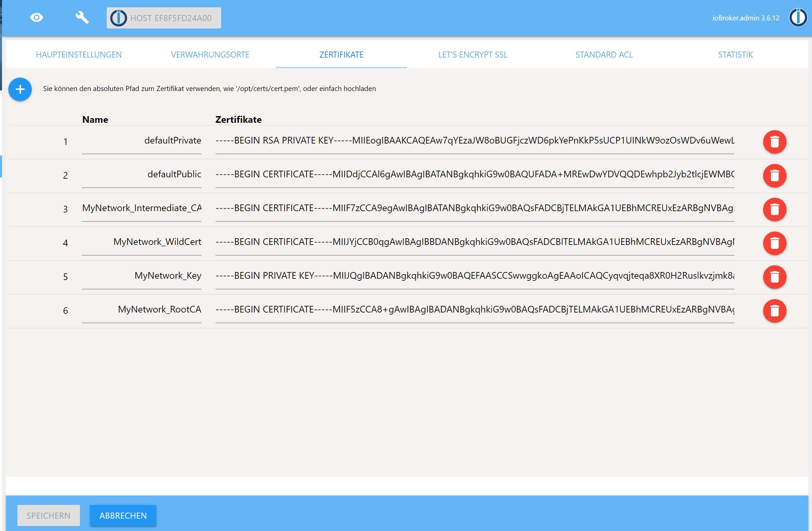The height and width of the screenshot is (531, 812).
Task: Click the eye visibility icon in header
Action: pos(36,17)
